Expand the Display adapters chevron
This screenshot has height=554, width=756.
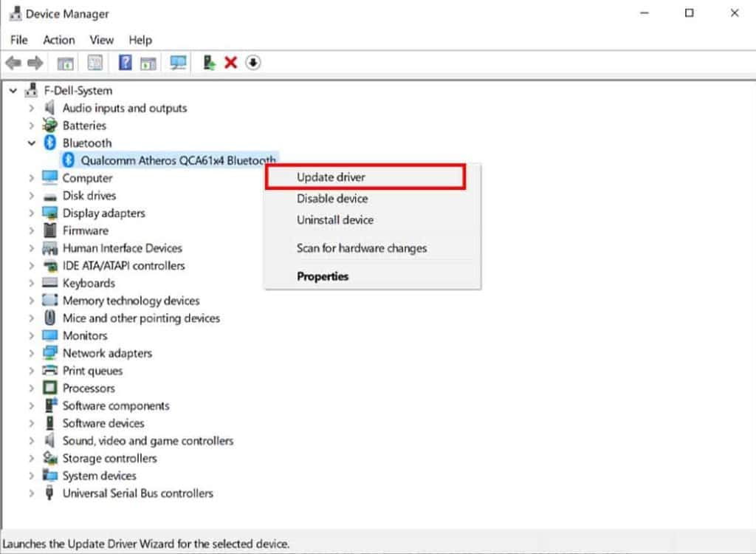(x=32, y=213)
